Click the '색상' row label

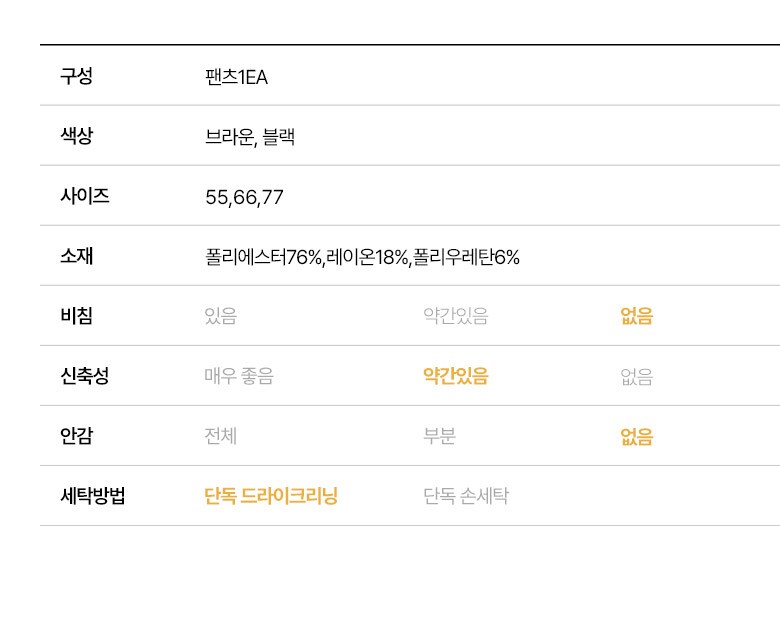click(76, 136)
